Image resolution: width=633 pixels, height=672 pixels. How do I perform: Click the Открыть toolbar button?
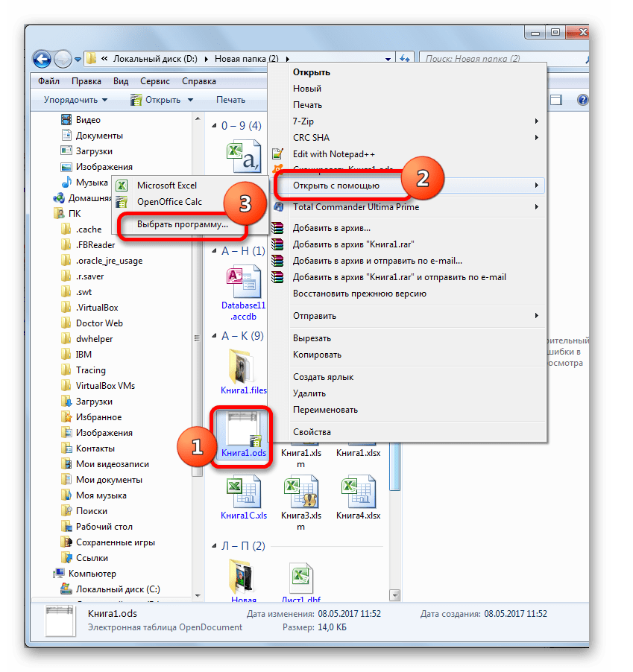click(156, 100)
